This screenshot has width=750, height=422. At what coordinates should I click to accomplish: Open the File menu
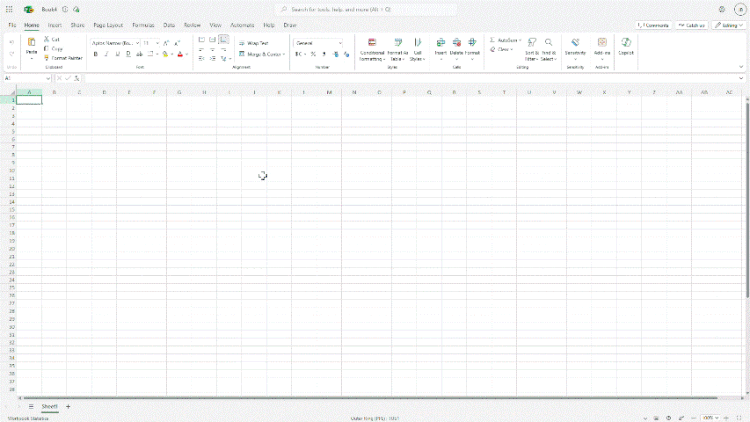(12, 25)
